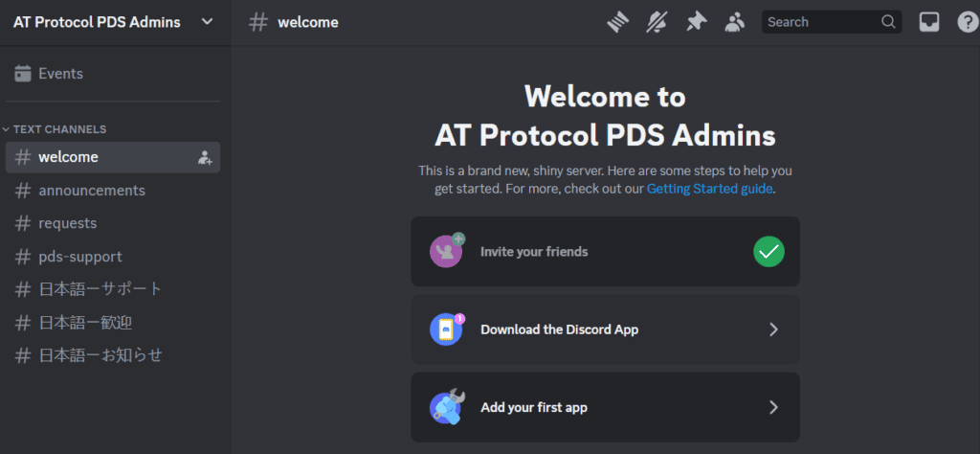980x454 pixels.
Task: Show pinned messages with pin icon
Action: tap(696, 23)
